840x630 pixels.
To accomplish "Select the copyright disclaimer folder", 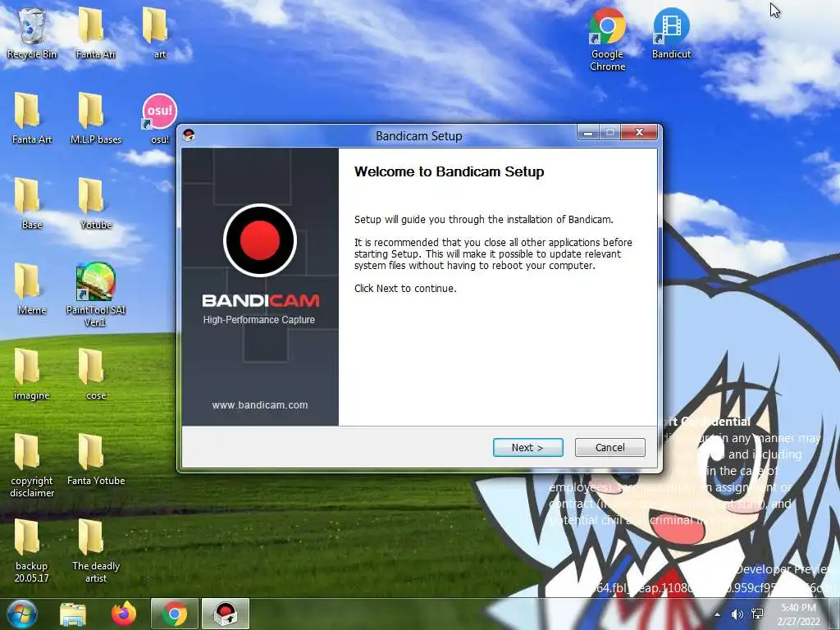I will click(x=32, y=466).
